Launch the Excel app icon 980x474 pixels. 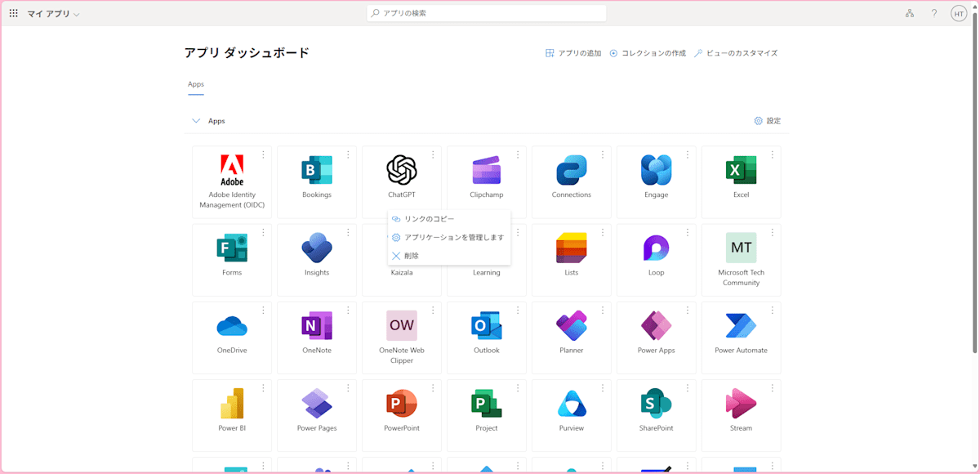pyautogui.click(x=741, y=170)
